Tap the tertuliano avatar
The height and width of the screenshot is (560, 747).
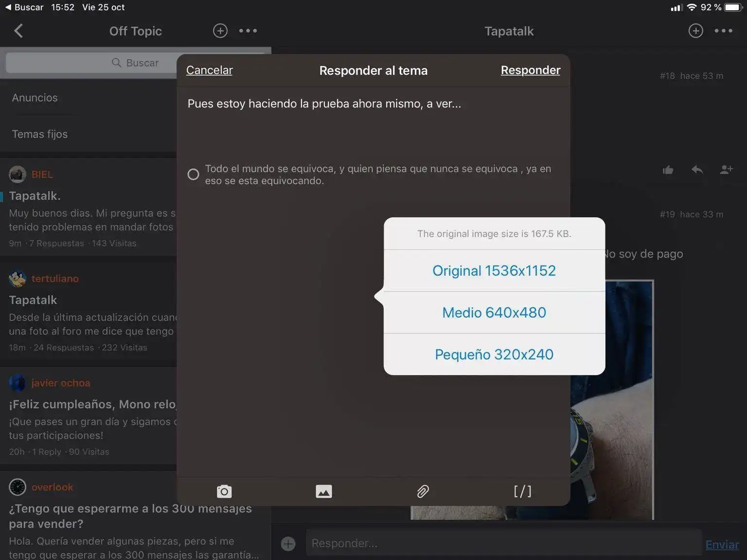pos(18,279)
